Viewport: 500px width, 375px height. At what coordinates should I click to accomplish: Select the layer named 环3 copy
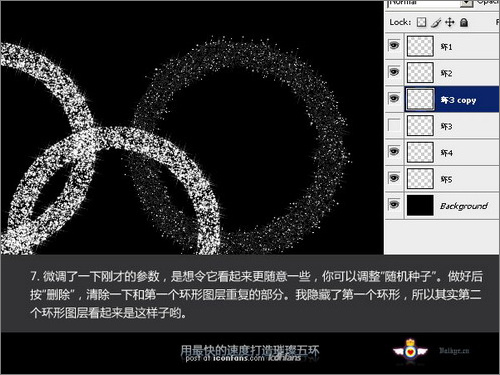click(458, 100)
